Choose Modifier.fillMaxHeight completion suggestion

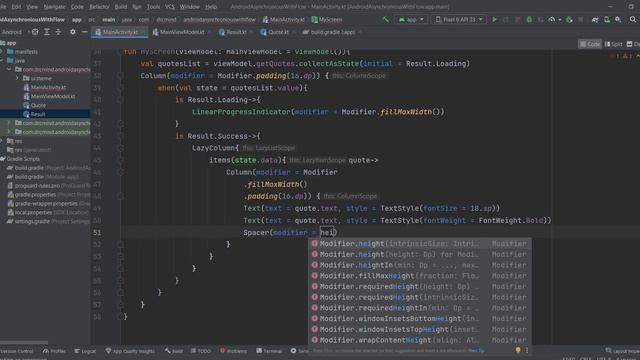click(420, 276)
